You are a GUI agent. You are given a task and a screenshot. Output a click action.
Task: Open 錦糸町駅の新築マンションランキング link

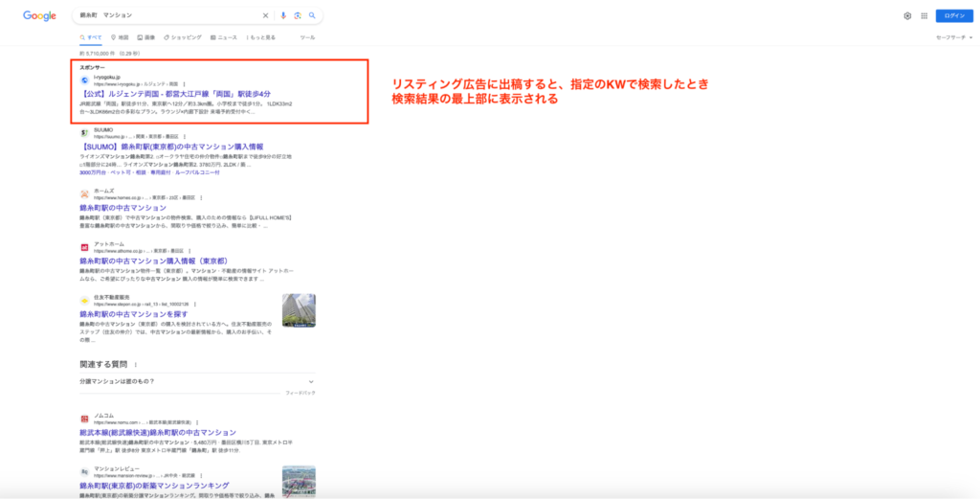pyautogui.click(x=154, y=486)
